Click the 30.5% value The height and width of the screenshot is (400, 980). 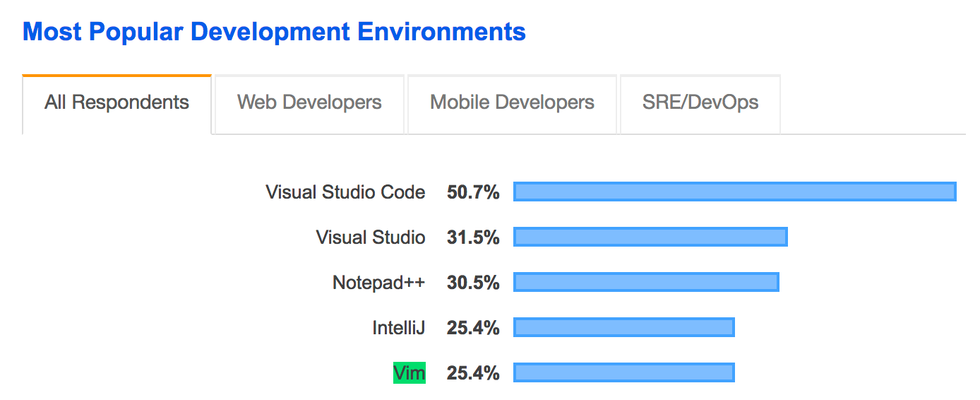473,283
